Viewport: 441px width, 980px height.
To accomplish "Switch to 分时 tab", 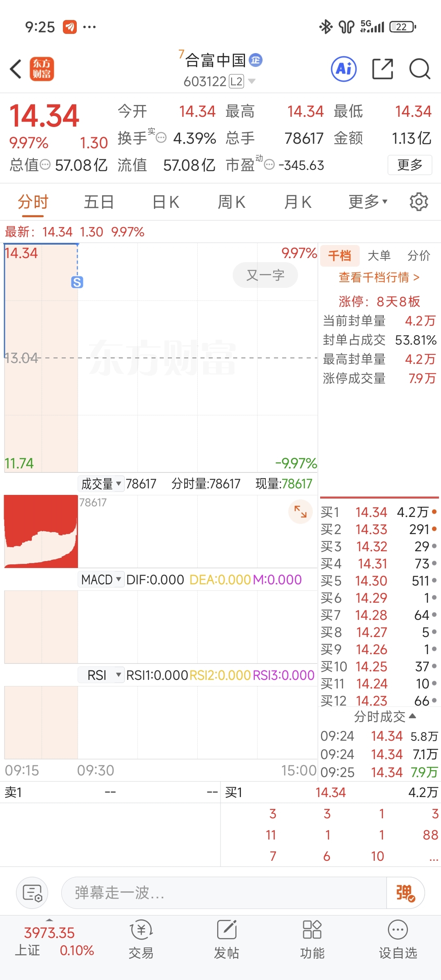I will [33, 202].
